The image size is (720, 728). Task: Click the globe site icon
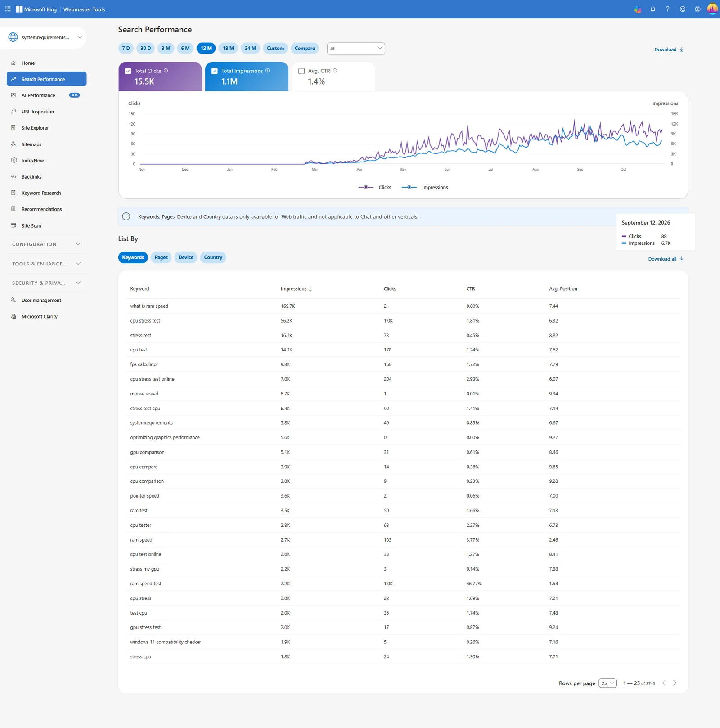[13, 37]
